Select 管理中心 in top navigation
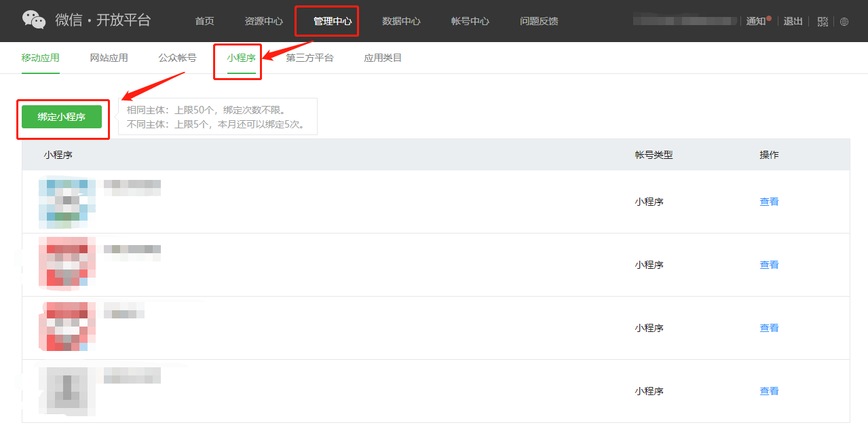This screenshot has width=868, height=444. 333,21
